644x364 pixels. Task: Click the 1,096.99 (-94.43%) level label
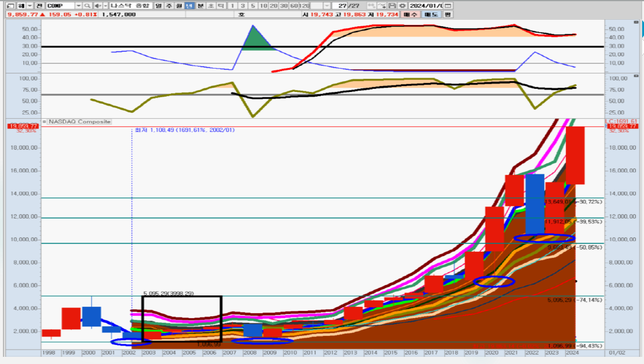pyautogui.click(x=575, y=346)
